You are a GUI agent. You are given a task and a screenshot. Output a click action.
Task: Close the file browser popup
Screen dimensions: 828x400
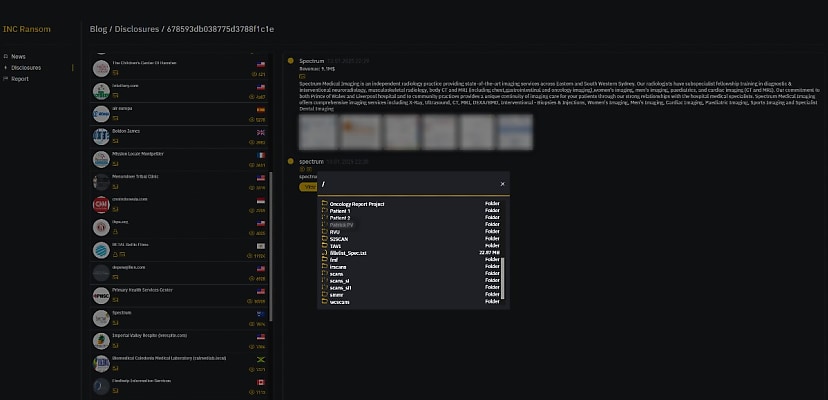(502, 184)
